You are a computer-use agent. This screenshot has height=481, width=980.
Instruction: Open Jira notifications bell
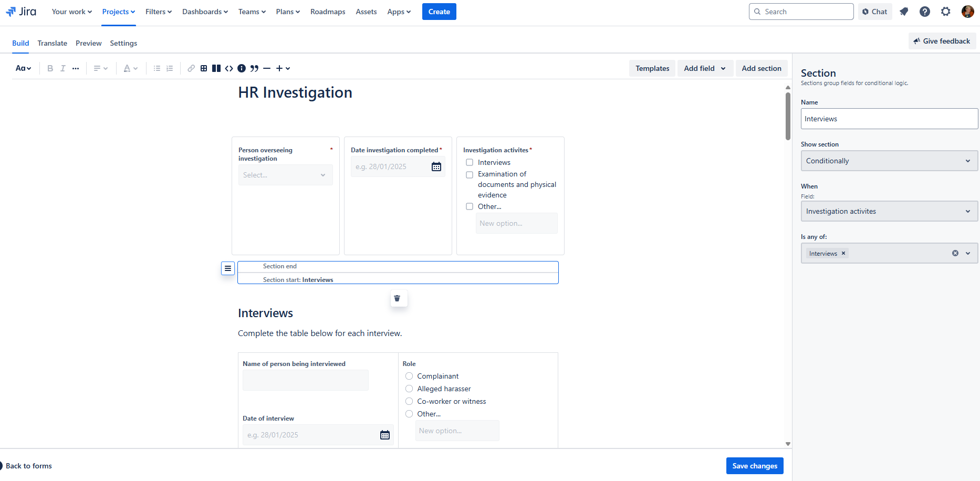coord(904,11)
